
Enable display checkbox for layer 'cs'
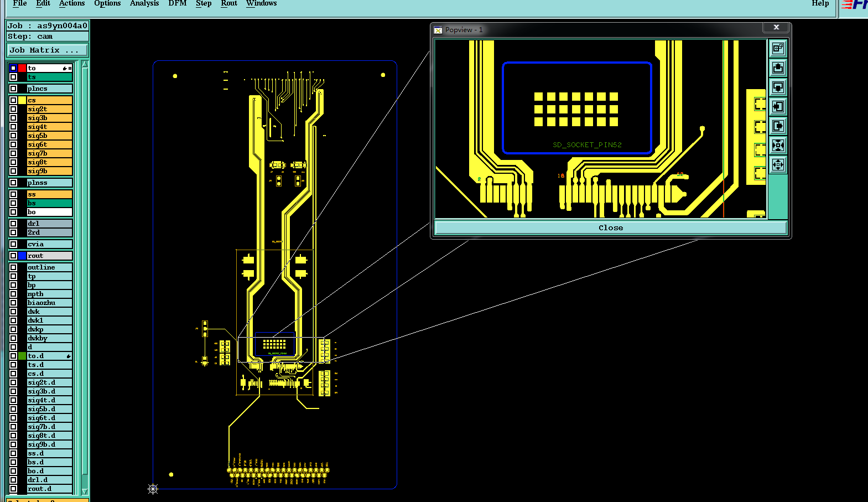click(13, 100)
